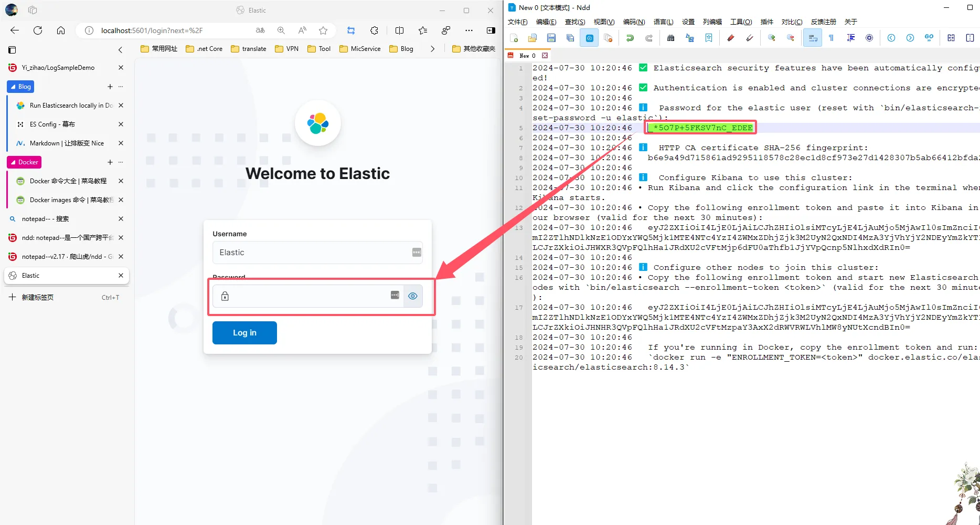Select the red highlighter marker in Ndd

point(731,38)
